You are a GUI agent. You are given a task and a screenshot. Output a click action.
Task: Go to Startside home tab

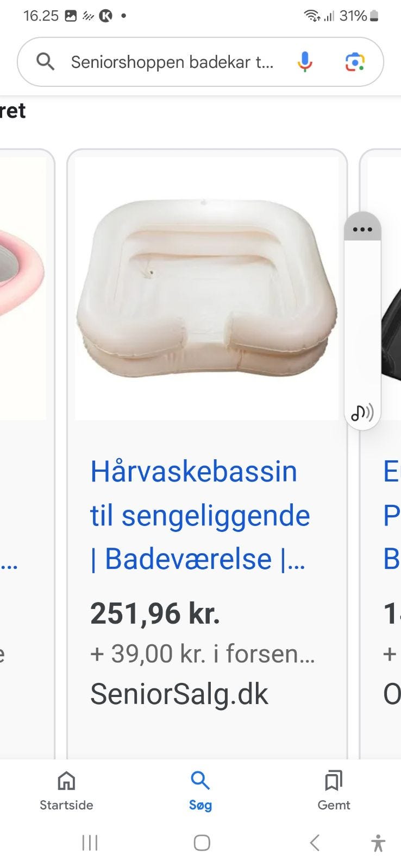(66, 791)
